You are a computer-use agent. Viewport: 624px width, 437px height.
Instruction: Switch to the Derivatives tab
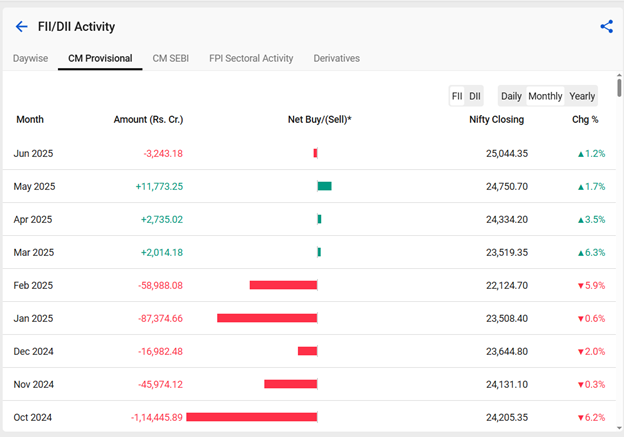point(336,58)
